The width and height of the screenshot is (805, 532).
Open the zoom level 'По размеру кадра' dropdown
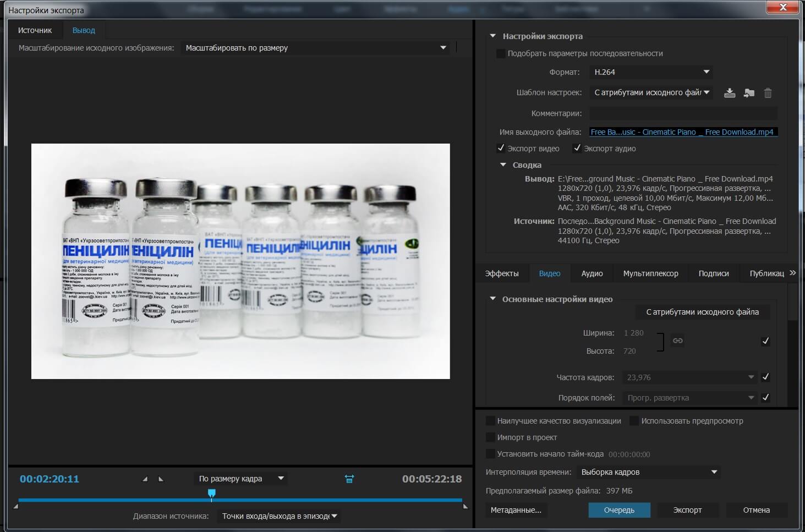(x=240, y=479)
